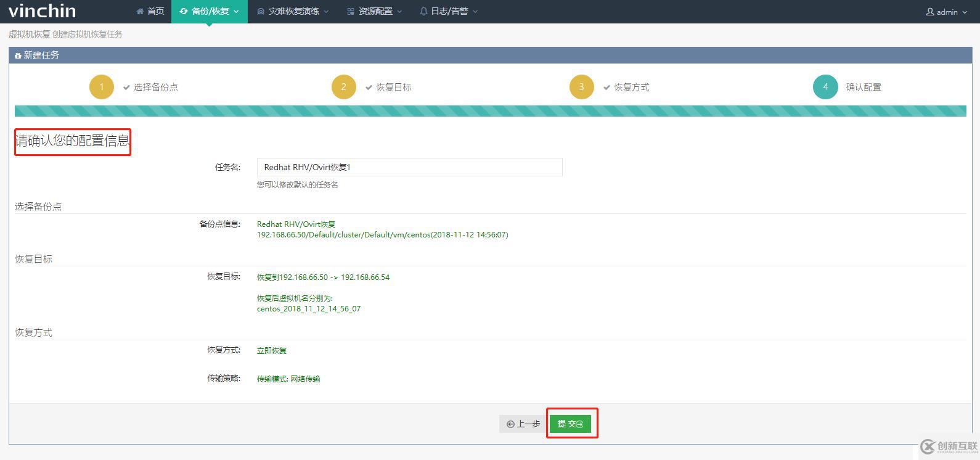980x460 pixels.
Task: Click the 恢复方式 step label
Action: (x=632, y=87)
